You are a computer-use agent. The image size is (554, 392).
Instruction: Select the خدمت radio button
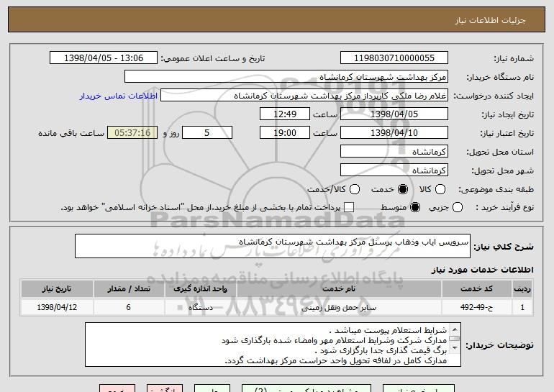pyautogui.click(x=403, y=189)
